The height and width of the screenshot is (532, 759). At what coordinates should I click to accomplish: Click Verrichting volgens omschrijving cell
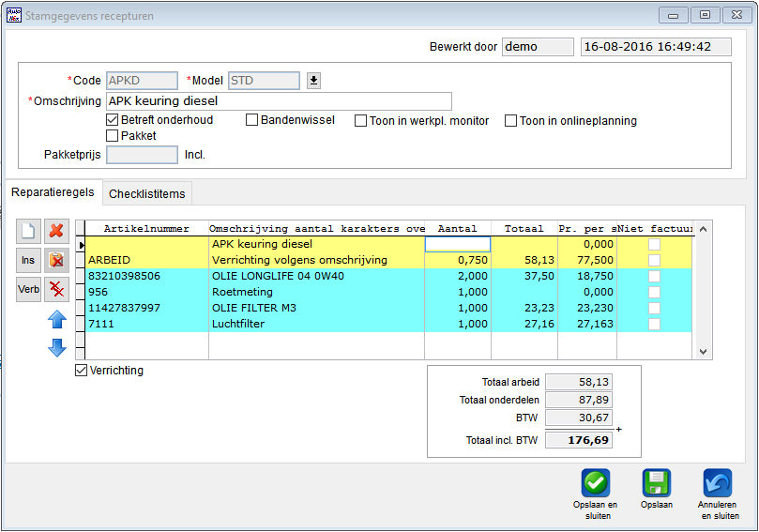[x=316, y=260]
